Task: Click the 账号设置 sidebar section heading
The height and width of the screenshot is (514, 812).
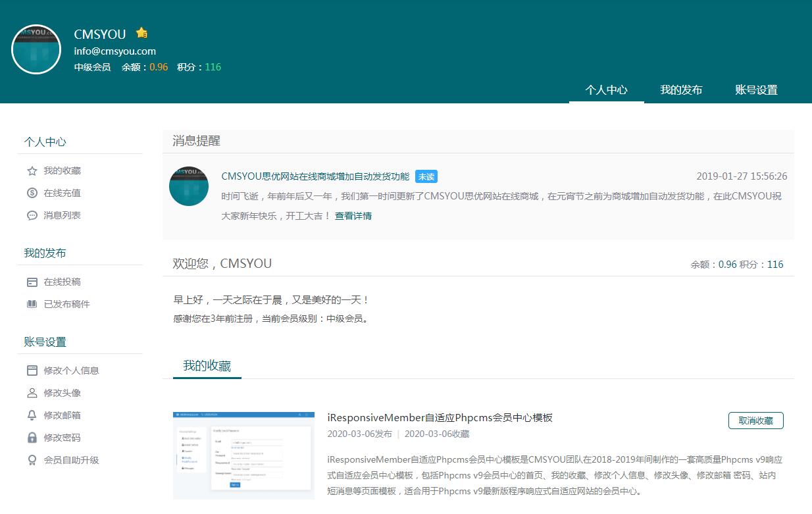Action: click(45, 342)
